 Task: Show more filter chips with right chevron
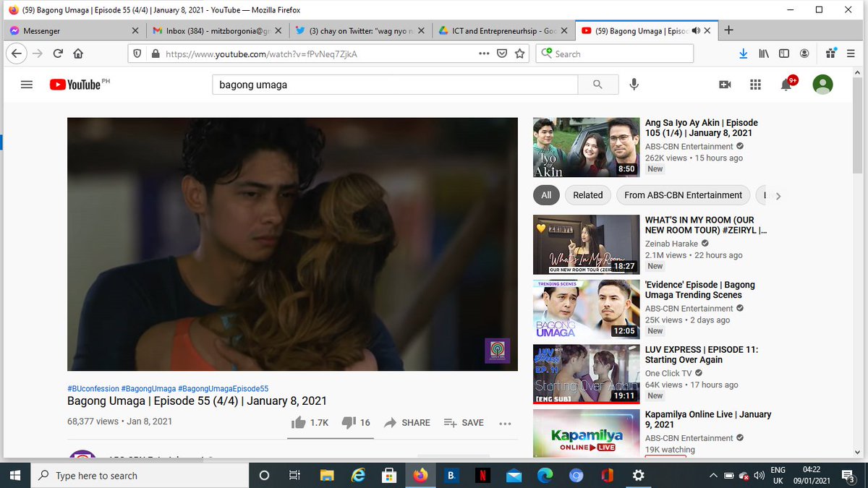(778, 196)
